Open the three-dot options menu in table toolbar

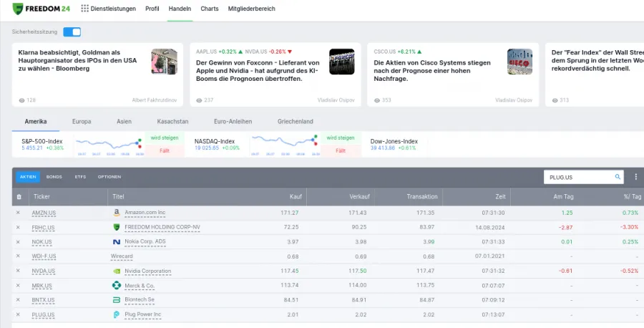[x=636, y=177]
